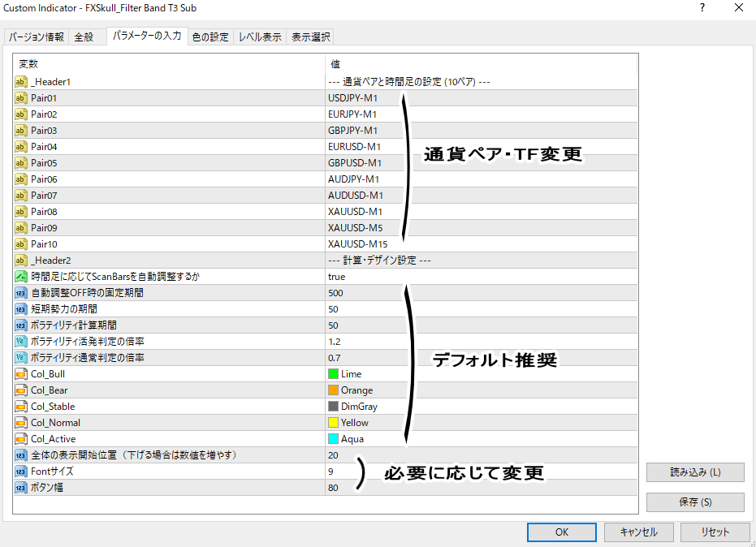Switch to the レベル表示 tab

[x=260, y=37]
